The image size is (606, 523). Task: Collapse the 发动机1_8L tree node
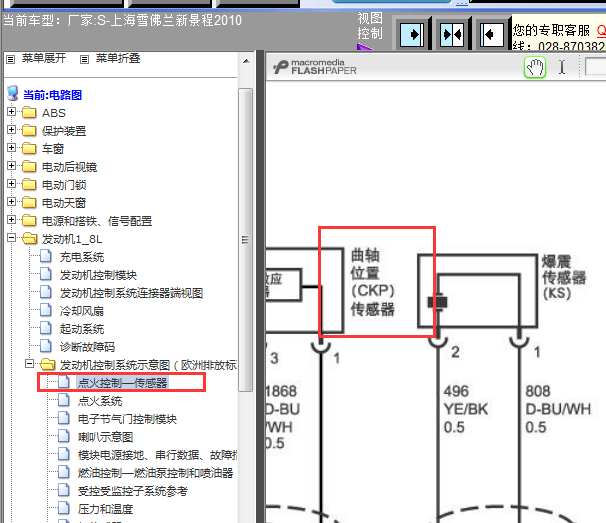click(12, 238)
